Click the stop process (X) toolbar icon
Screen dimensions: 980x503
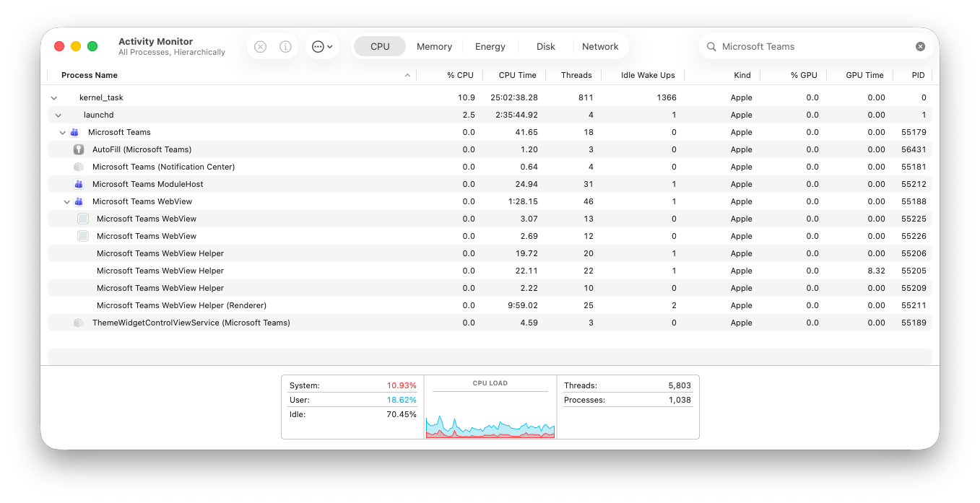coord(261,46)
